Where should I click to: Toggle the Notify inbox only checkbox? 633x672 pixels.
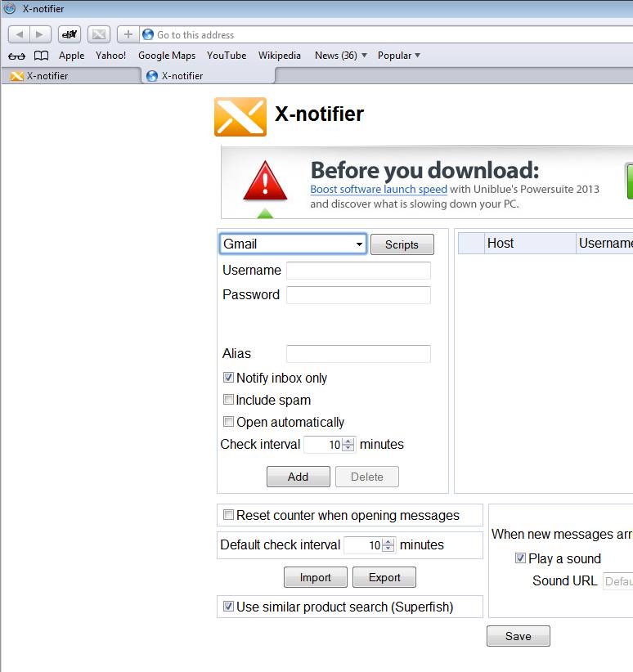(x=228, y=378)
